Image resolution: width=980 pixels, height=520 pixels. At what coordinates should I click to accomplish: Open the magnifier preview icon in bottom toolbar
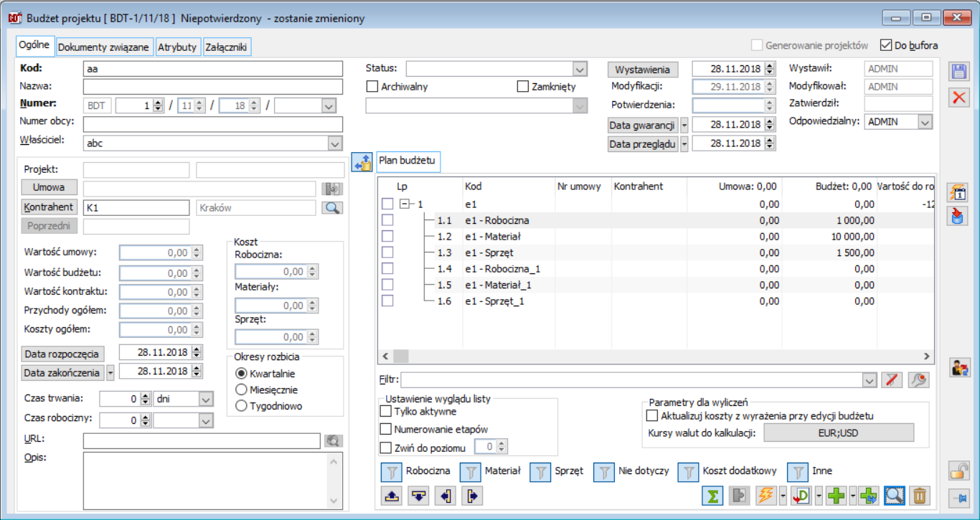894,496
